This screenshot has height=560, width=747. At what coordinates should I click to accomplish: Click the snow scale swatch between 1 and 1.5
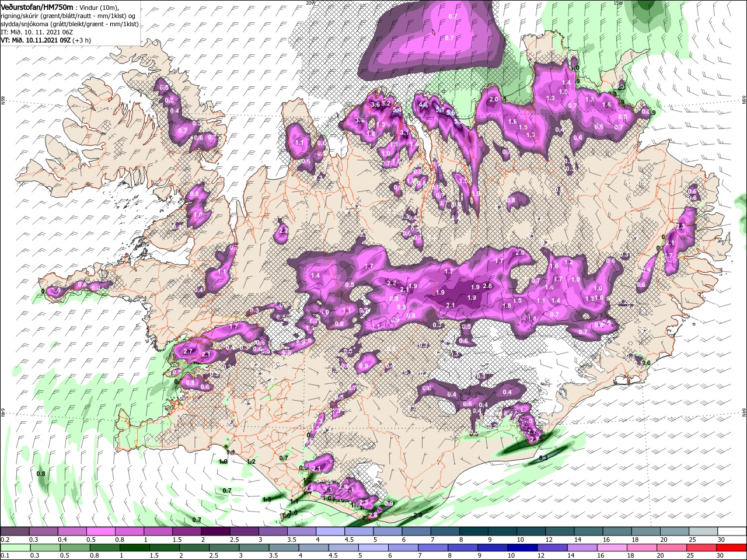pyautogui.click(x=158, y=531)
